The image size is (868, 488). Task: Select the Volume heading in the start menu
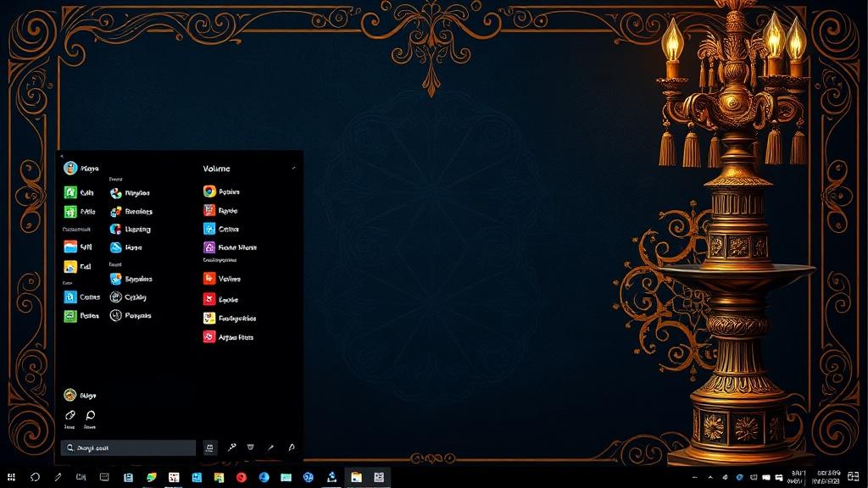216,169
